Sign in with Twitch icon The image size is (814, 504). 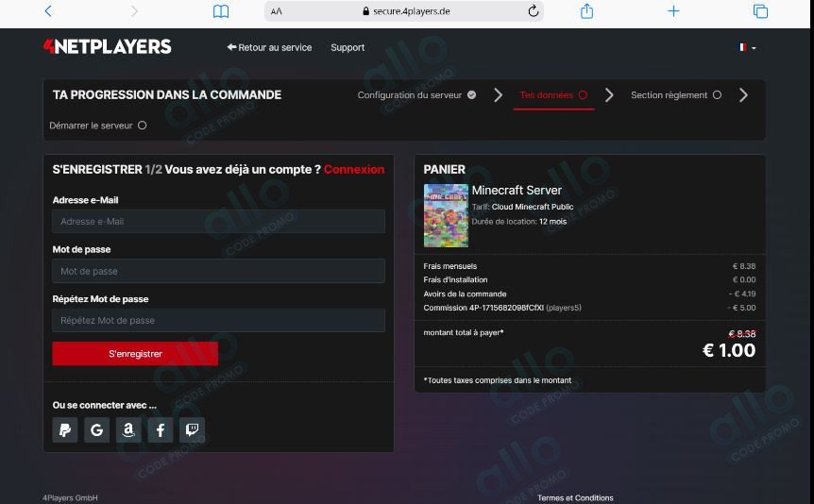[192, 429]
